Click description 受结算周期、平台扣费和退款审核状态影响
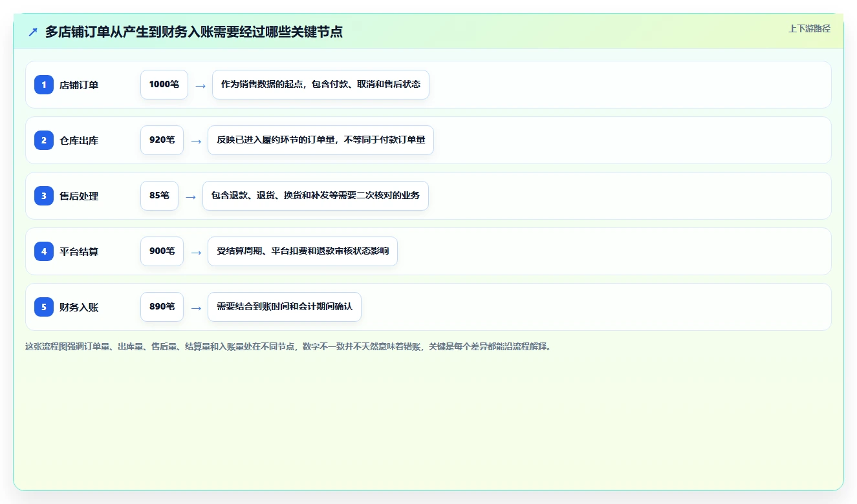The image size is (857, 504). [x=303, y=251]
